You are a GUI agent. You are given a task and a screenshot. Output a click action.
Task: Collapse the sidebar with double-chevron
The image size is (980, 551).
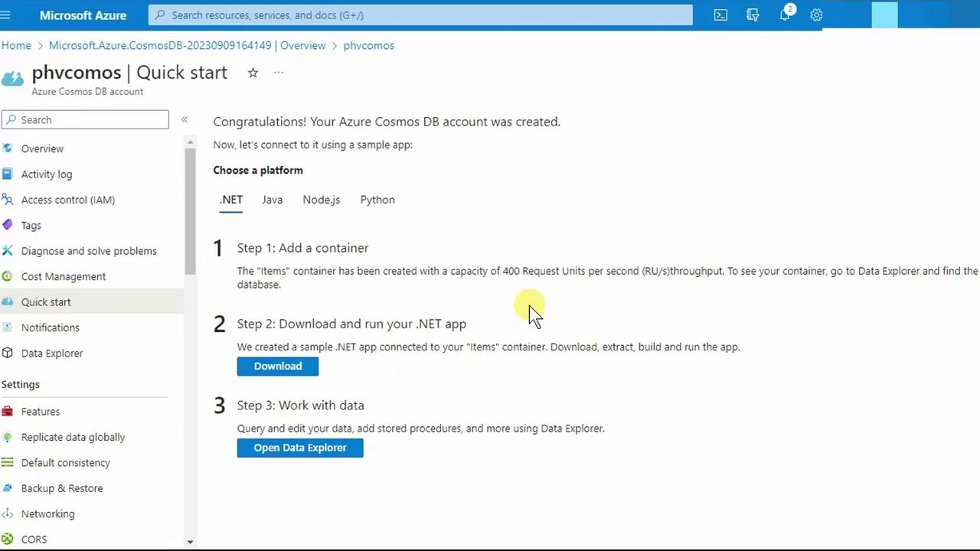tap(185, 119)
